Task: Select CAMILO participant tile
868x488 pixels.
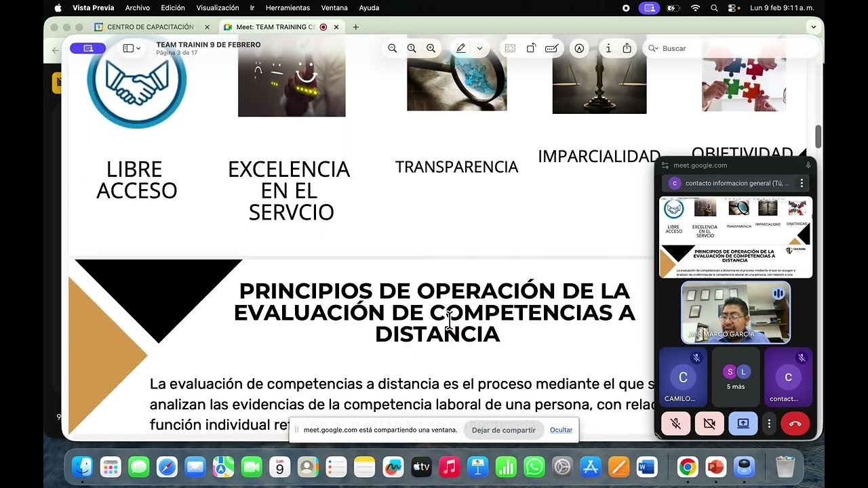Action: (x=683, y=378)
